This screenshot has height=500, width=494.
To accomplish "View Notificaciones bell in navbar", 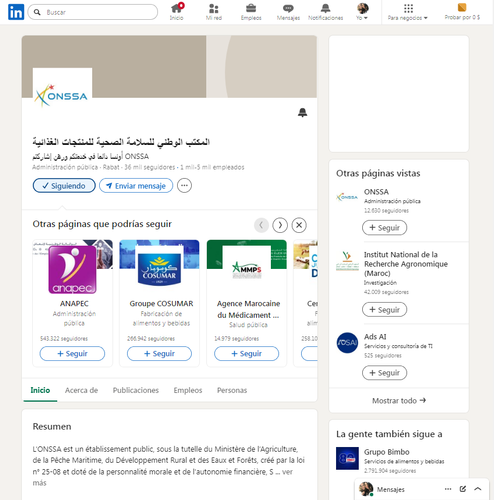I will click(x=326, y=12).
